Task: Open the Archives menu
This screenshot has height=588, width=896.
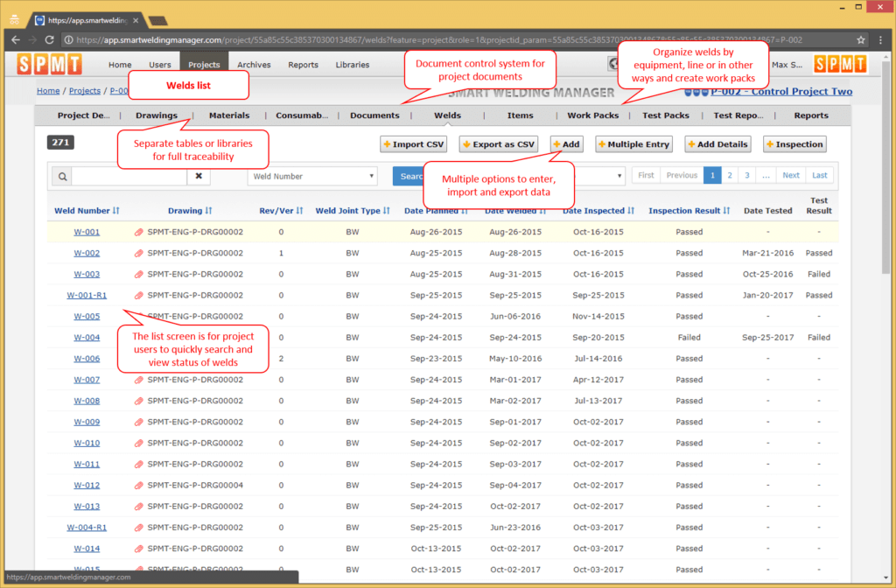Action: click(x=254, y=65)
